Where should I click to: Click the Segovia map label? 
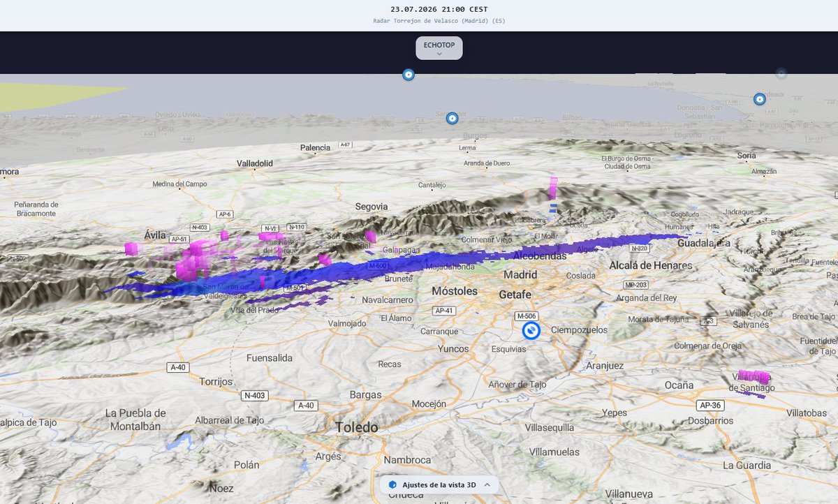click(x=372, y=207)
